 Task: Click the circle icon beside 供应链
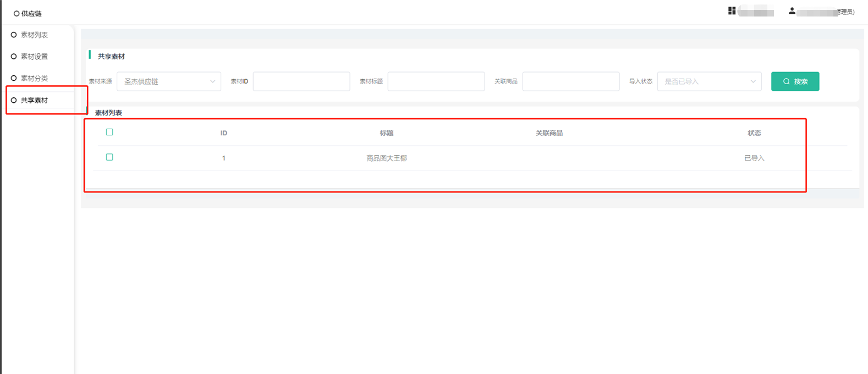[x=17, y=14]
